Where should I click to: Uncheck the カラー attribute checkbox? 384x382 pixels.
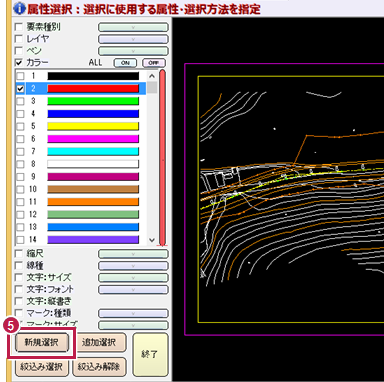[x=19, y=62]
